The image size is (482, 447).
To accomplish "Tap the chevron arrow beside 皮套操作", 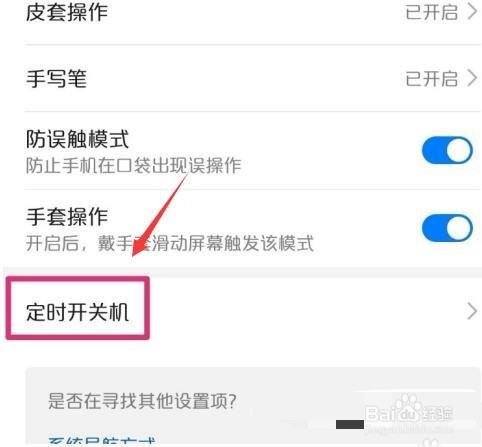I will [472, 12].
